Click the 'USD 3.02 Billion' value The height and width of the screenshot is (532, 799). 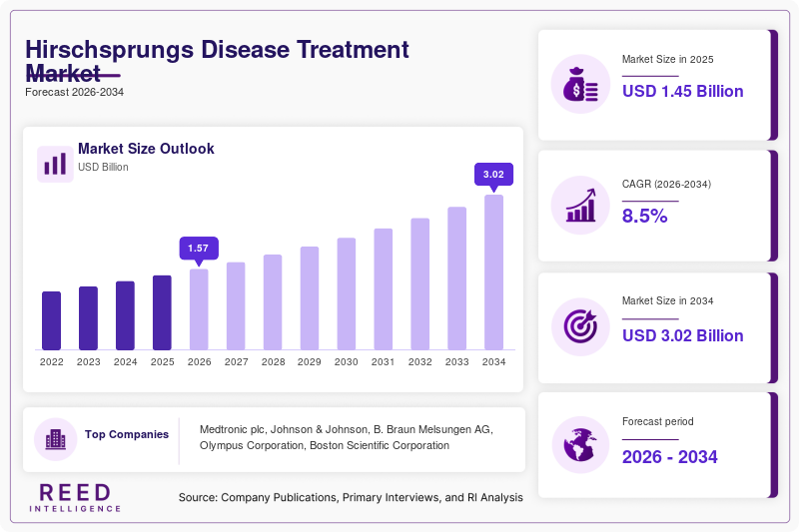tap(683, 335)
